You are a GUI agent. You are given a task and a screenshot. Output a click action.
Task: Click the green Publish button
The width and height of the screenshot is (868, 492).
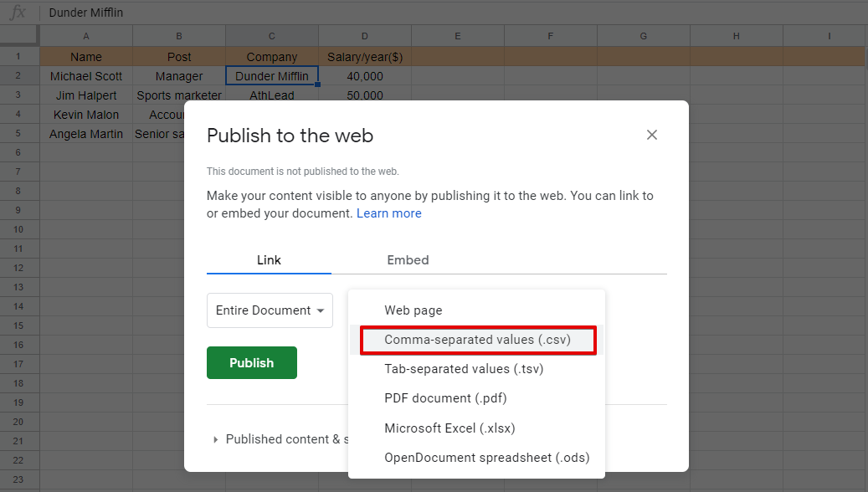click(x=252, y=363)
